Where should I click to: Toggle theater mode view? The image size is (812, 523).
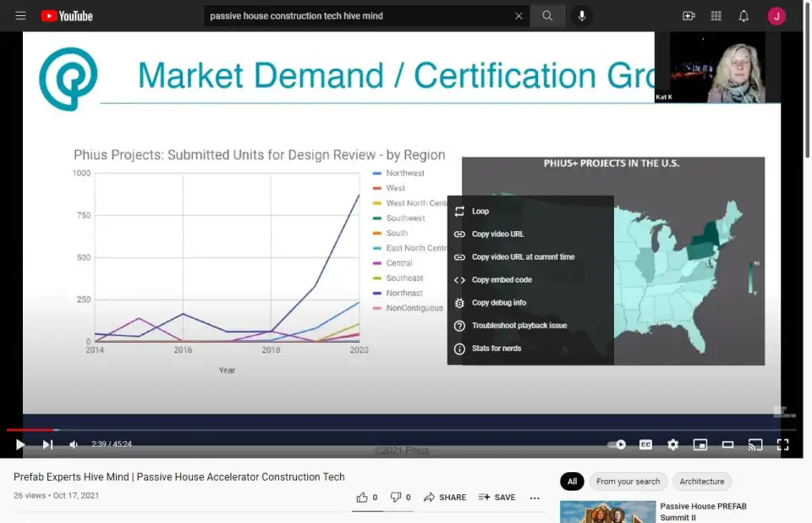tap(727, 444)
